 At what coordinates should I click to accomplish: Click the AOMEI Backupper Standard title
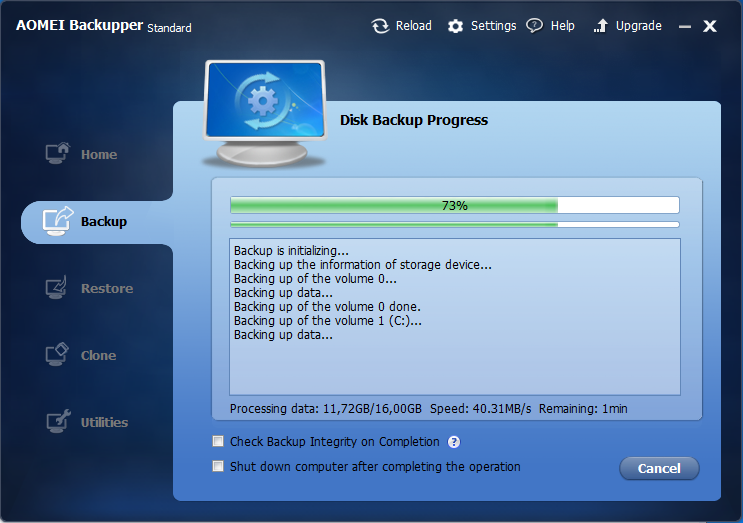[x=104, y=26]
